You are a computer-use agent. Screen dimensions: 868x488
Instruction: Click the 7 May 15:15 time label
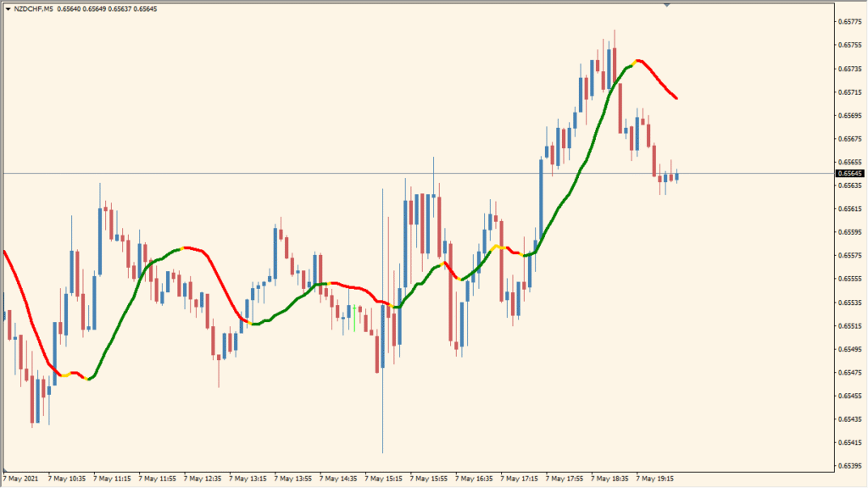(x=384, y=479)
